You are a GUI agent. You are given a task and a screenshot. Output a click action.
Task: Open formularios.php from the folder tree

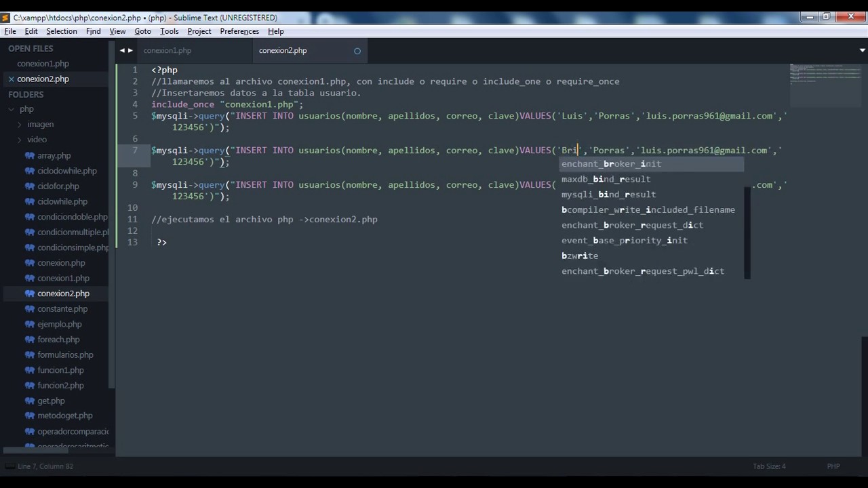66,355
